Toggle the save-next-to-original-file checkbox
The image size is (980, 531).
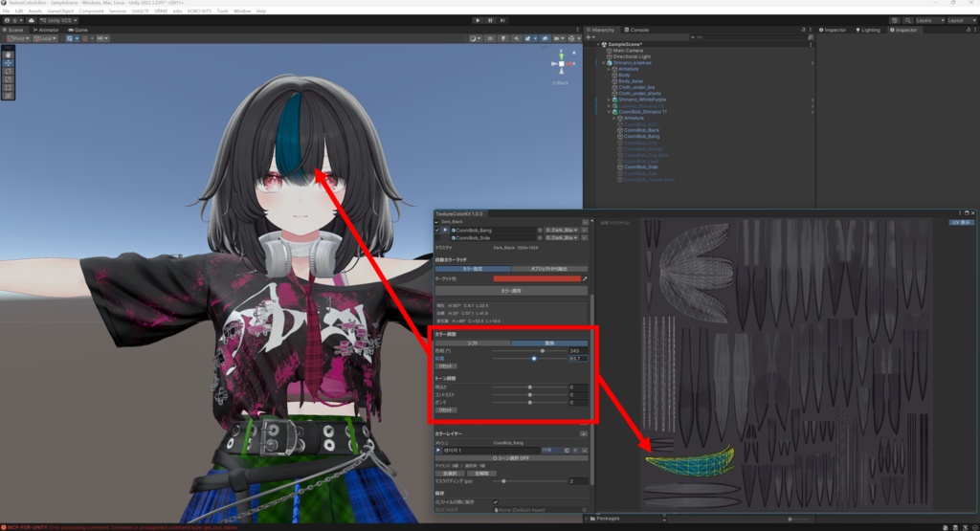[496, 501]
